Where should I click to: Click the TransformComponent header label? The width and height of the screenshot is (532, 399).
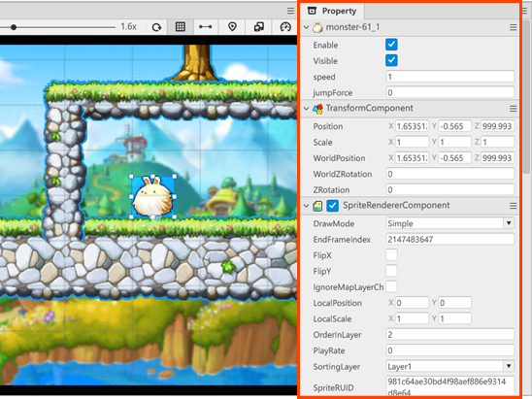click(370, 108)
